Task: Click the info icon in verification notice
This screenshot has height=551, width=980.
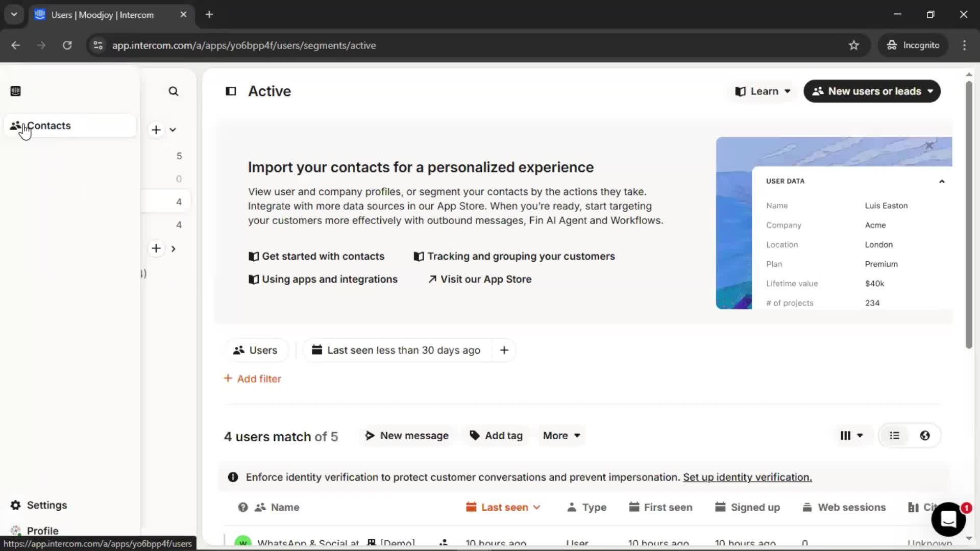Action: [x=233, y=477]
